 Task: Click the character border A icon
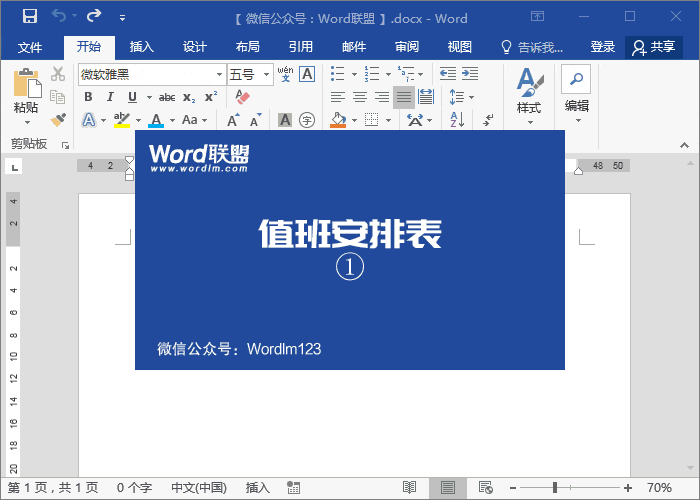pyautogui.click(x=307, y=74)
